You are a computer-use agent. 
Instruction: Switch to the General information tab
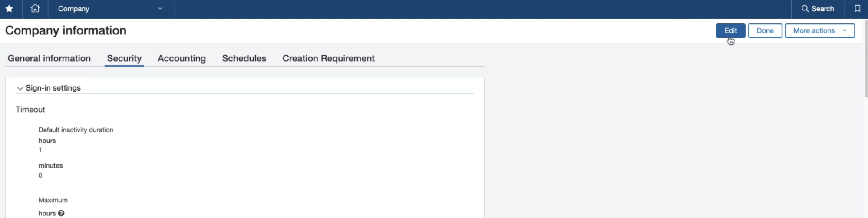(x=49, y=58)
